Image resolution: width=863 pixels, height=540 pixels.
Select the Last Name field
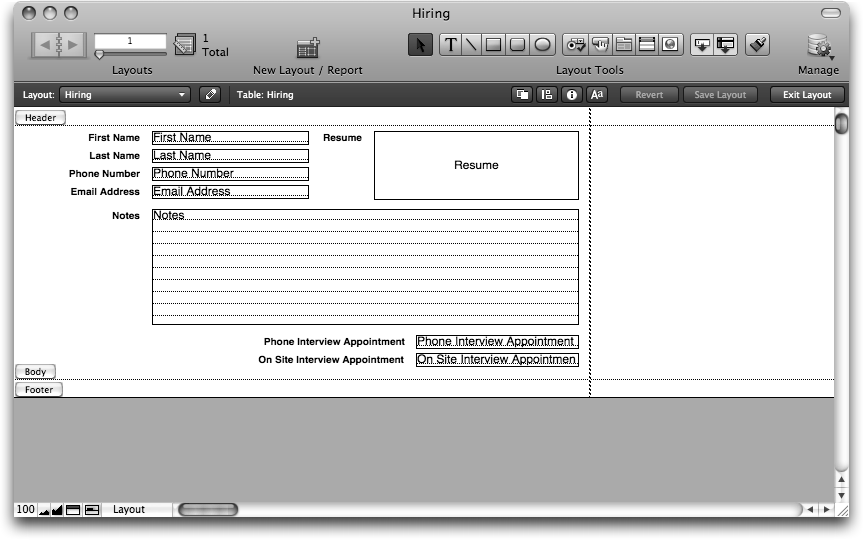point(230,156)
